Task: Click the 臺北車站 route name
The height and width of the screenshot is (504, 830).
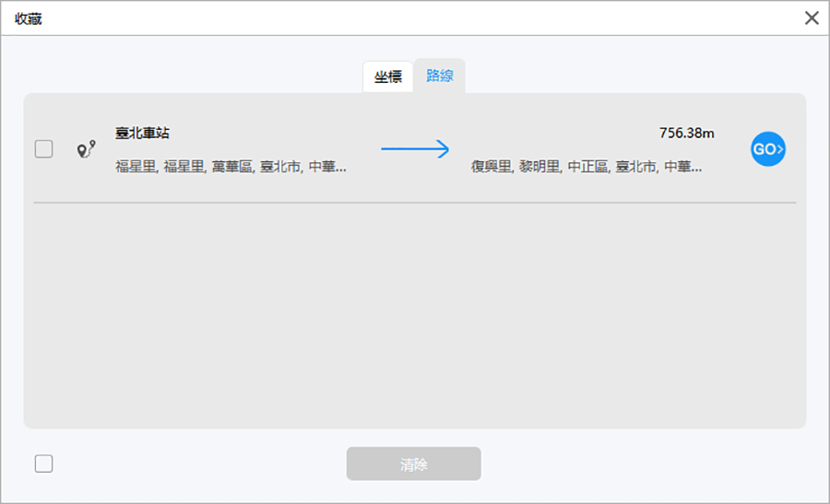Action: pos(142,133)
